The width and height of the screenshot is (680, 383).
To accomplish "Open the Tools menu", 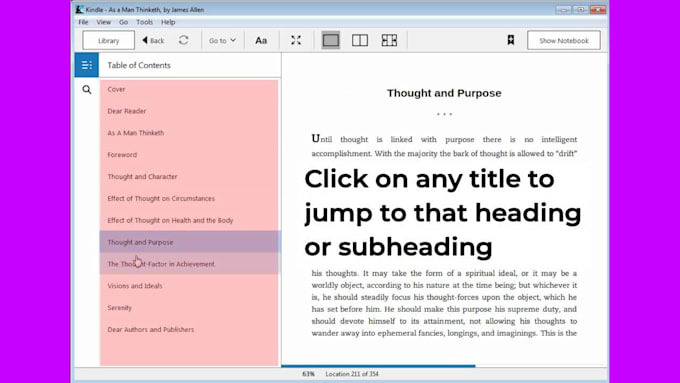I will point(144,22).
